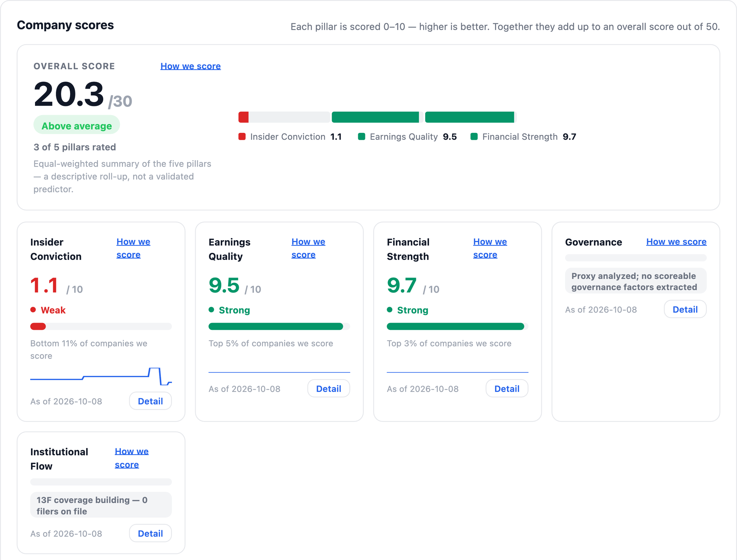Open Insider Conviction 'How we score' link
Image resolution: width=737 pixels, height=560 pixels.
tap(133, 248)
